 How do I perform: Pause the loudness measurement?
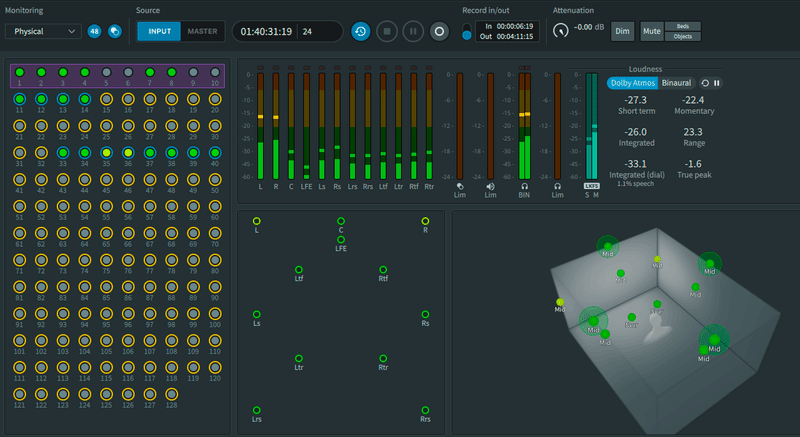click(x=717, y=83)
